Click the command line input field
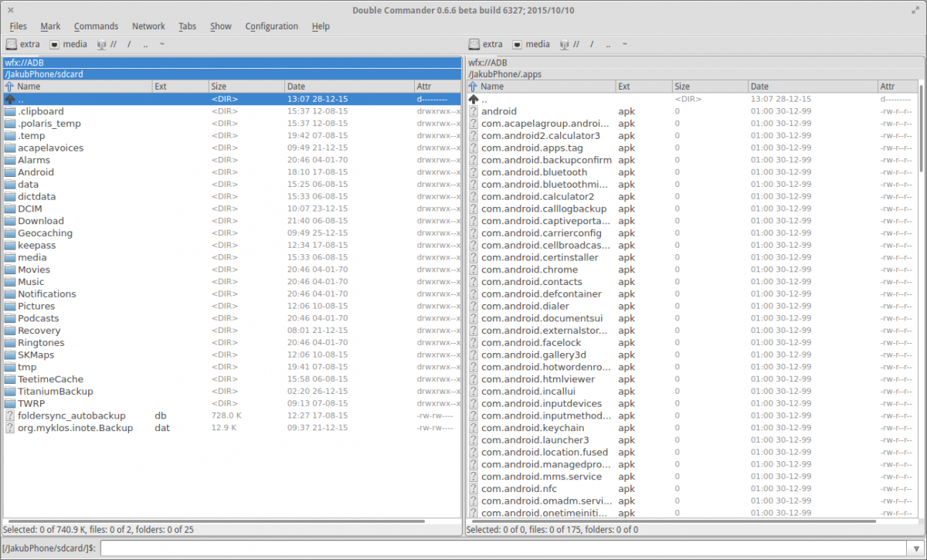The height and width of the screenshot is (560, 927). pos(510,548)
